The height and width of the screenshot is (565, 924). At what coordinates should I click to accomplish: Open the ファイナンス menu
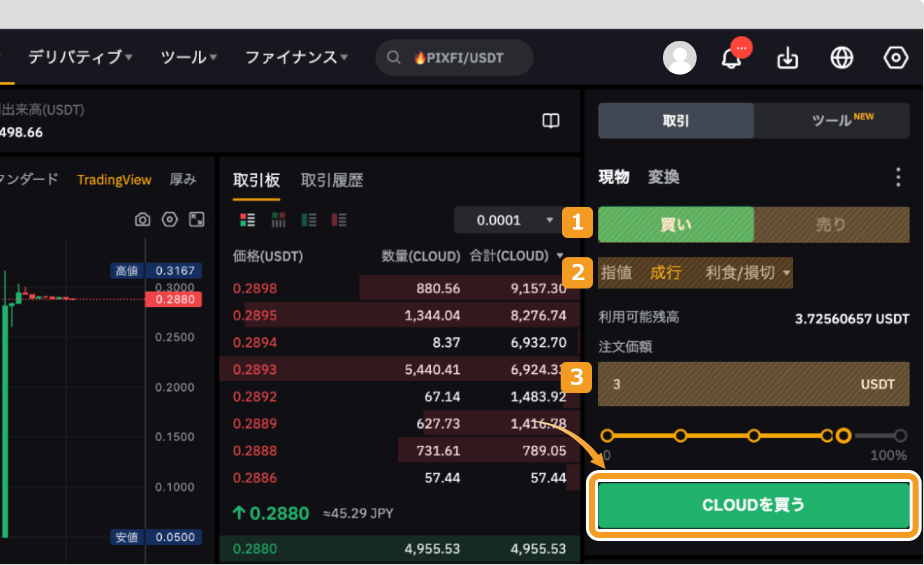pos(296,57)
